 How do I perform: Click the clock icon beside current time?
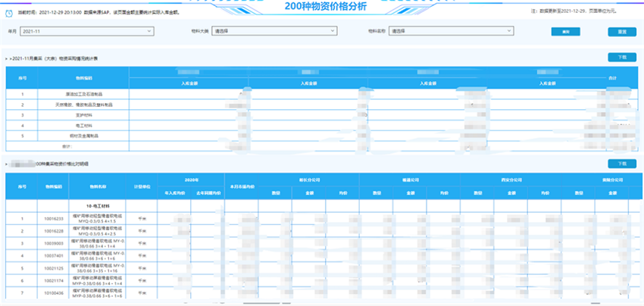coord(11,14)
